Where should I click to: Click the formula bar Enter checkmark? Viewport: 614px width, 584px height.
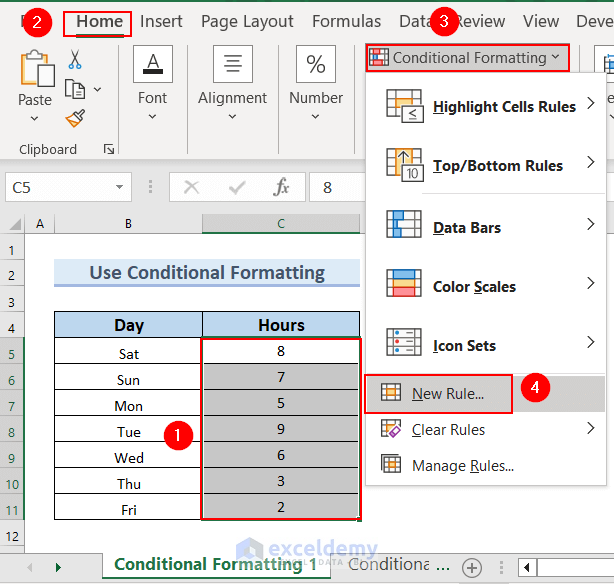pyautogui.click(x=237, y=187)
